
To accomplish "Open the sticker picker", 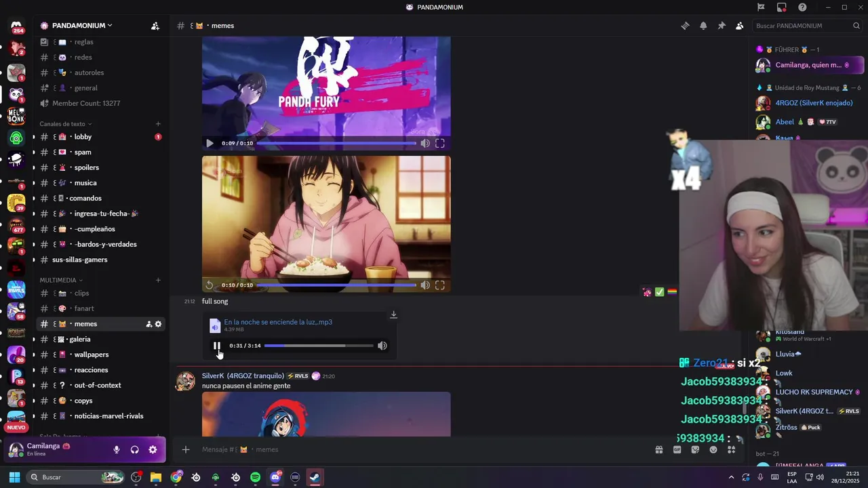I will click(x=695, y=449).
